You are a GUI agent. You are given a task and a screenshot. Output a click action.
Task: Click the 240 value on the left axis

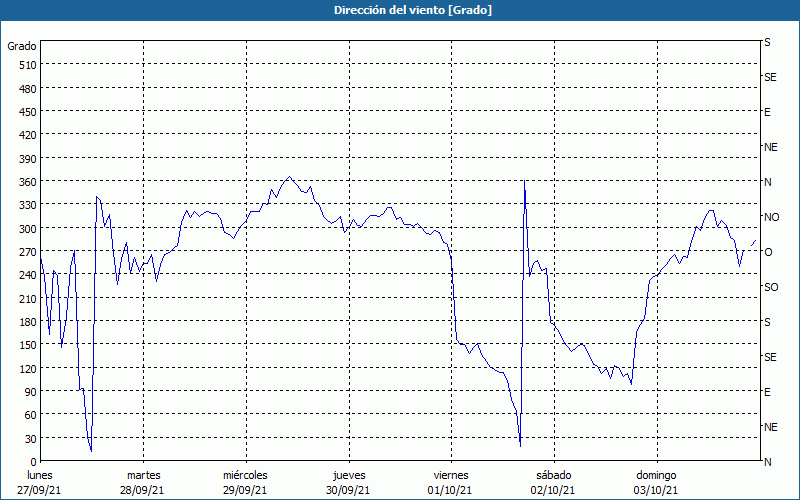(28, 275)
